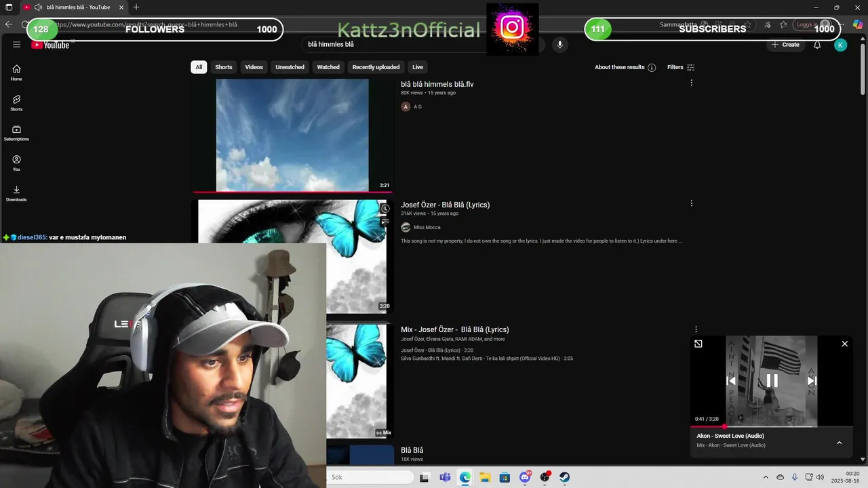Viewport: 868px width, 488px height.
Task: Select the Live filter chip
Action: pos(418,67)
